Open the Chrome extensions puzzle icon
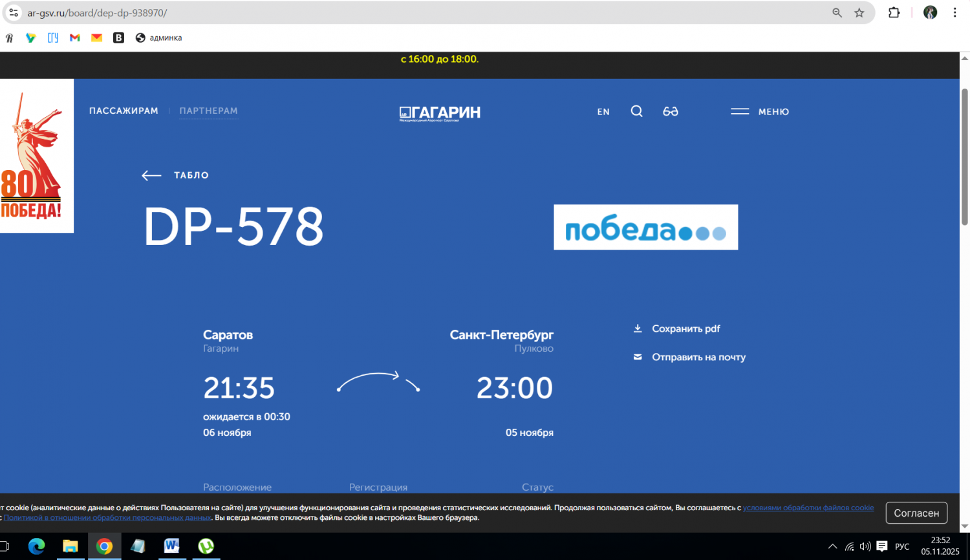This screenshot has height=560, width=970. click(894, 13)
